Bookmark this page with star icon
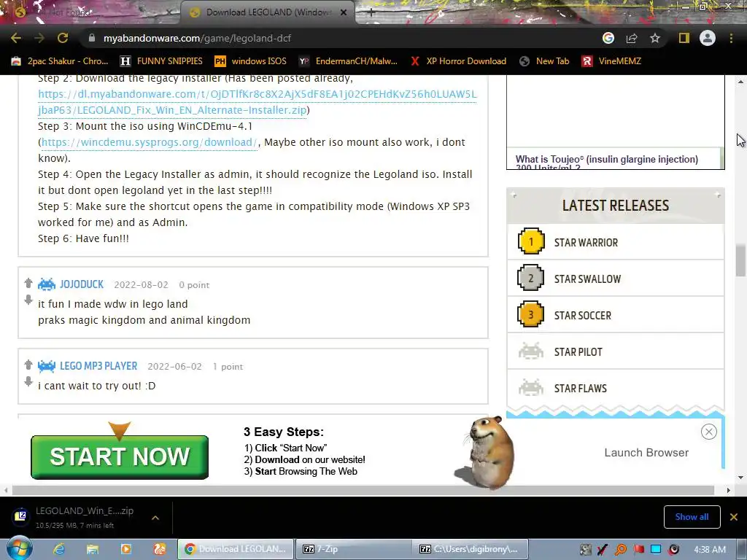The width and height of the screenshot is (747, 560). point(655,38)
